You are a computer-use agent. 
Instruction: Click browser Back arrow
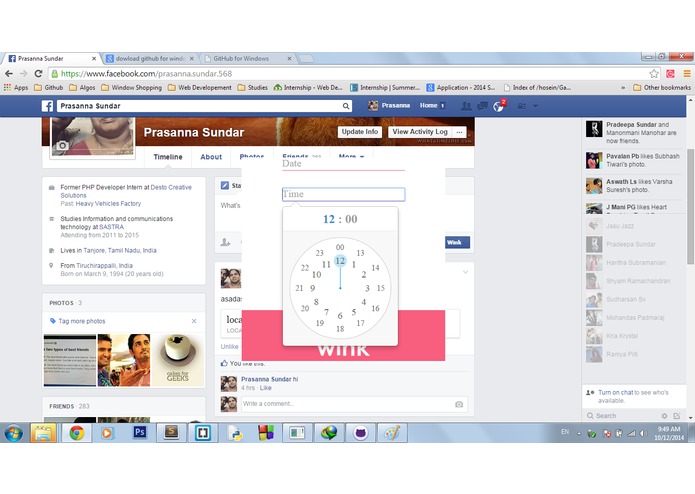[x=9, y=74]
